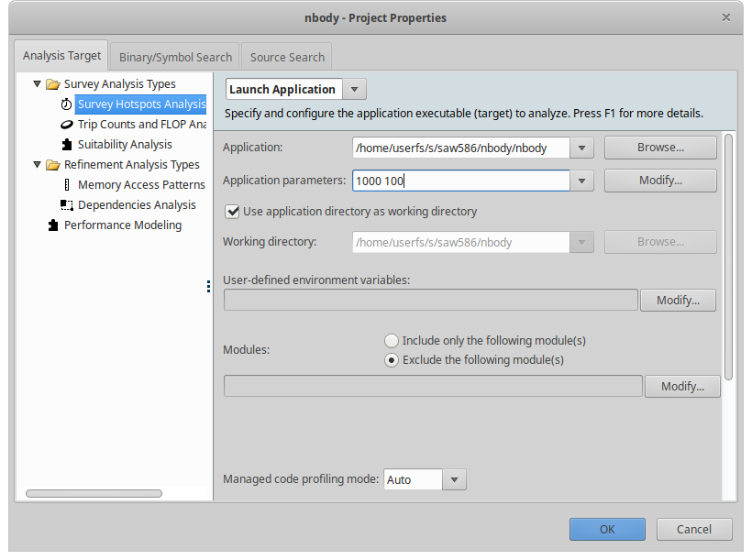This screenshot has height=560, width=752.
Task: Click the Dependencies Analysis icon
Action: (67, 205)
